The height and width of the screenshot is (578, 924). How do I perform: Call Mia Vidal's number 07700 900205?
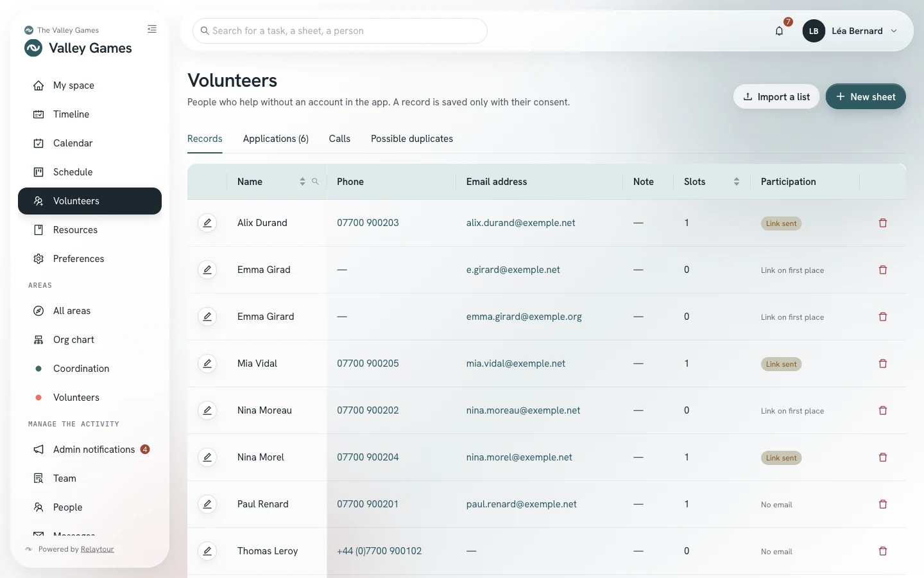pyautogui.click(x=368, y=363)
